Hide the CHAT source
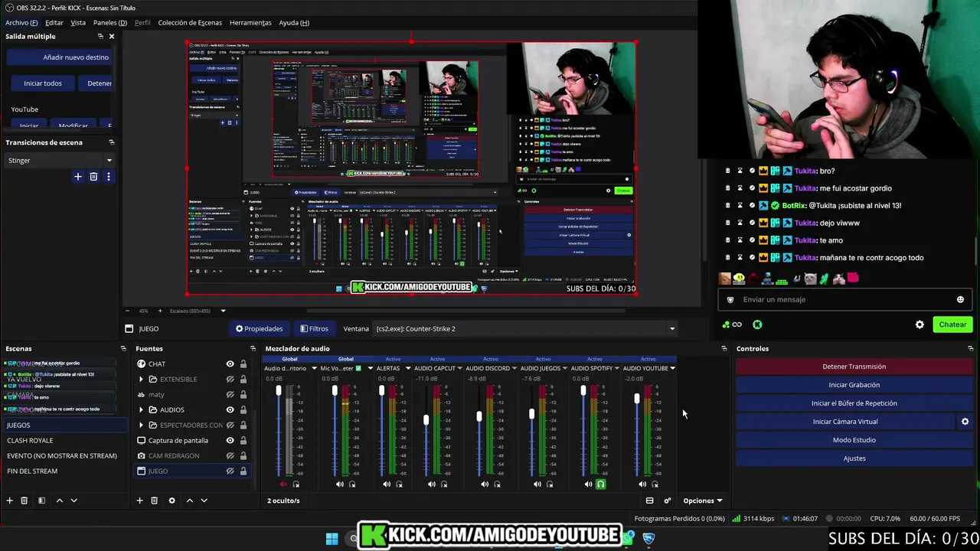Viewport: 980px width, 551px height. 230,364
